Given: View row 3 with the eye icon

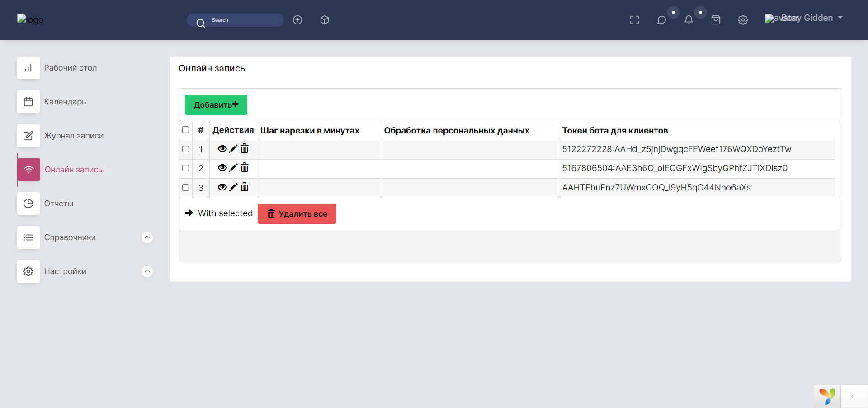Looking at the screenshot, I should [222, 187].
